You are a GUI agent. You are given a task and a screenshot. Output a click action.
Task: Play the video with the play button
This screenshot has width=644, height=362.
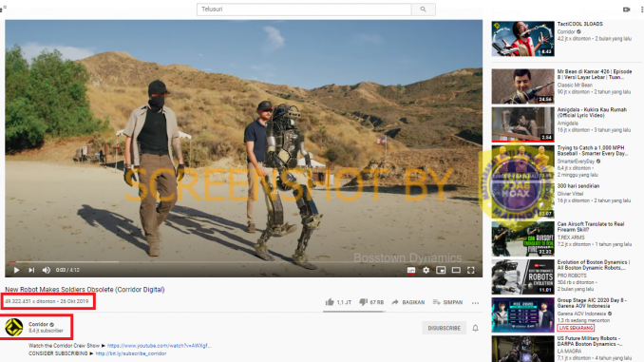[16, 270]
